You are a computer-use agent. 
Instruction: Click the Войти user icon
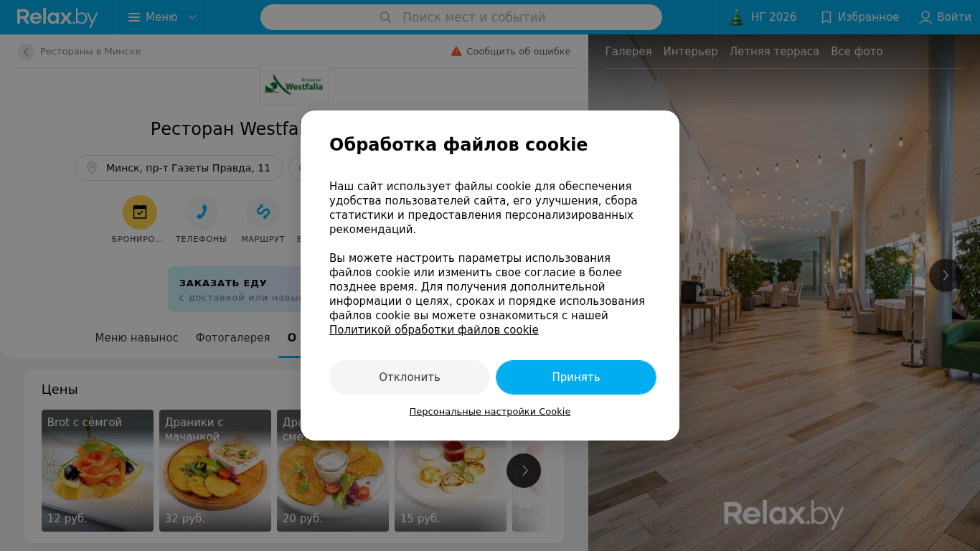925,17
